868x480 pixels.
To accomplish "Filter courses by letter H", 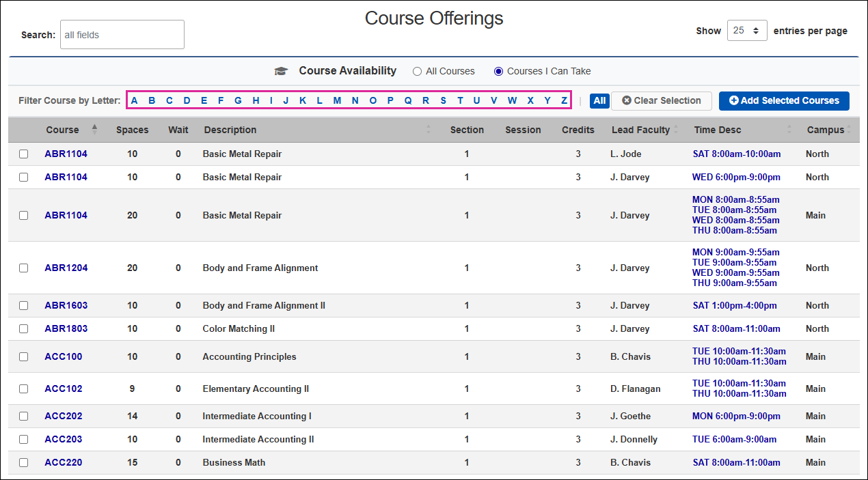I will 256,100.
